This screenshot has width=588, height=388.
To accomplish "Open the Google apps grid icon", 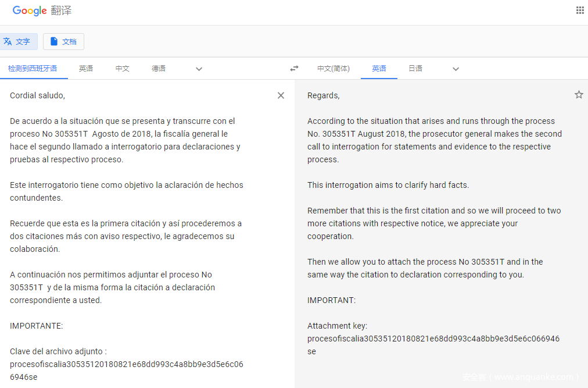I will tap(579, 10).
